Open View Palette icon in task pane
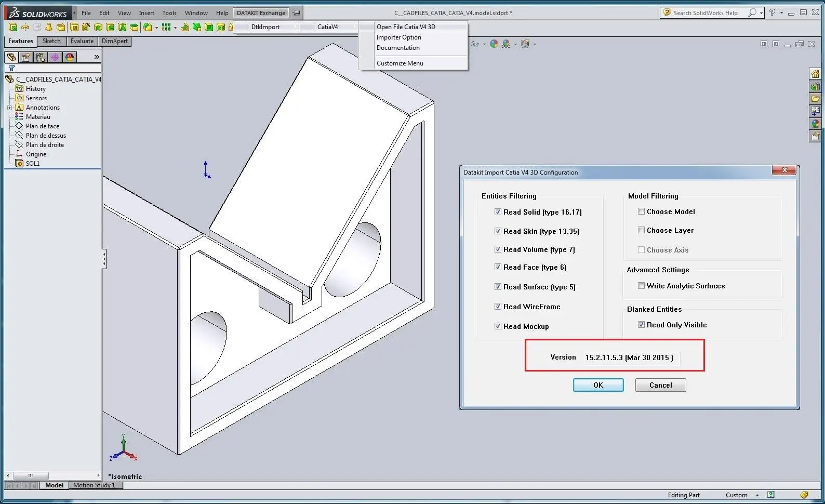The width and height of the screenshot is (825, 504). [815, 111]
